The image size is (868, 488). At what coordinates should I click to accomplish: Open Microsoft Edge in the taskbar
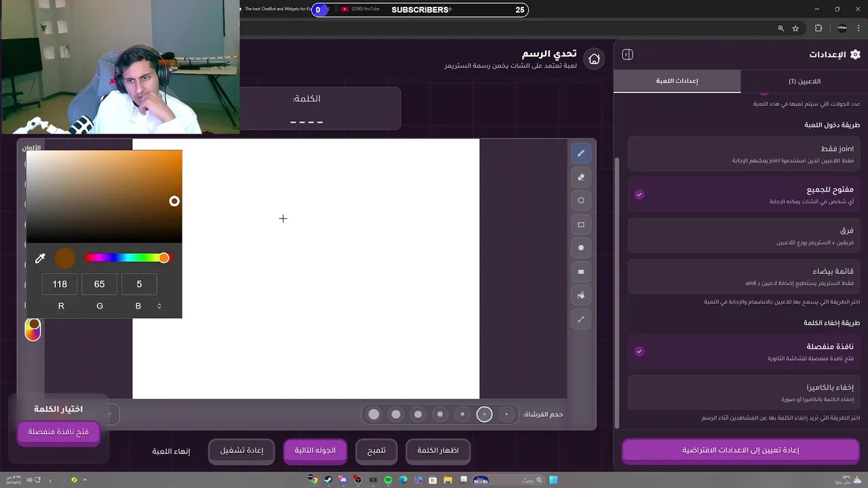(403, 480)
